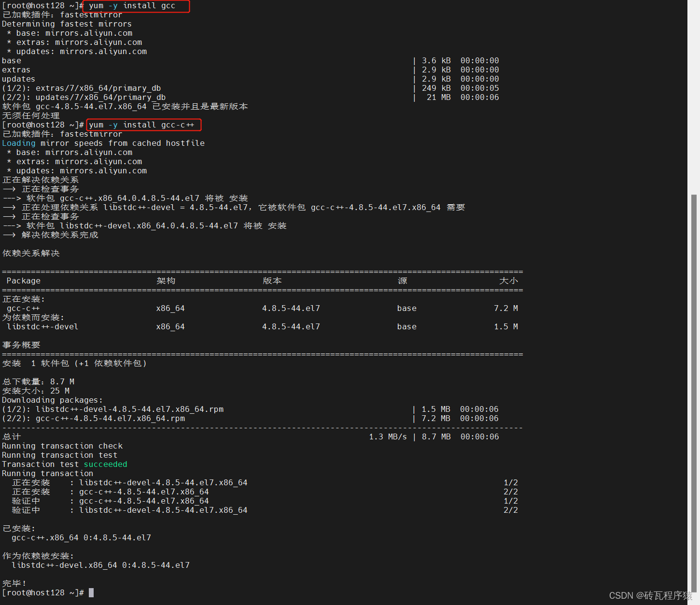
Task: Click the '7.2 M' size value in table
Action: [x=506, y=309]
